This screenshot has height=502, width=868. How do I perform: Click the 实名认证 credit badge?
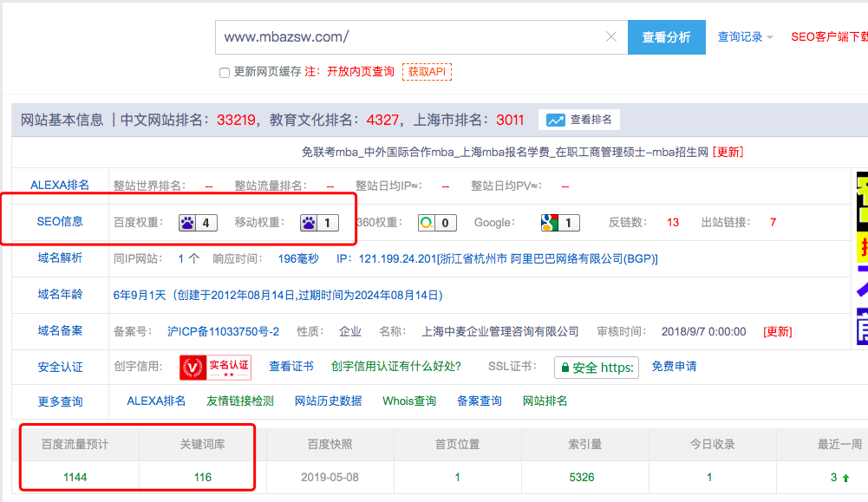tap(215, 367)
